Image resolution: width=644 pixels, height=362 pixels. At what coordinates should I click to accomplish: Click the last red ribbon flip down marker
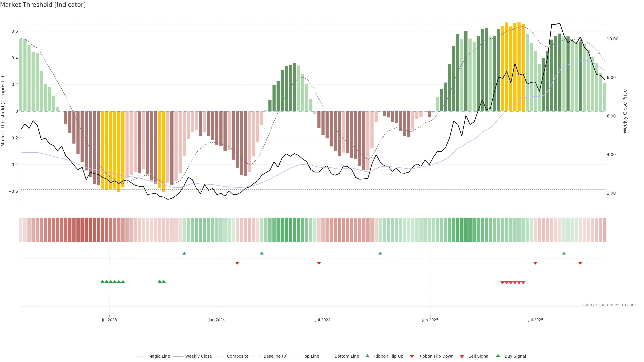(580, 263)
